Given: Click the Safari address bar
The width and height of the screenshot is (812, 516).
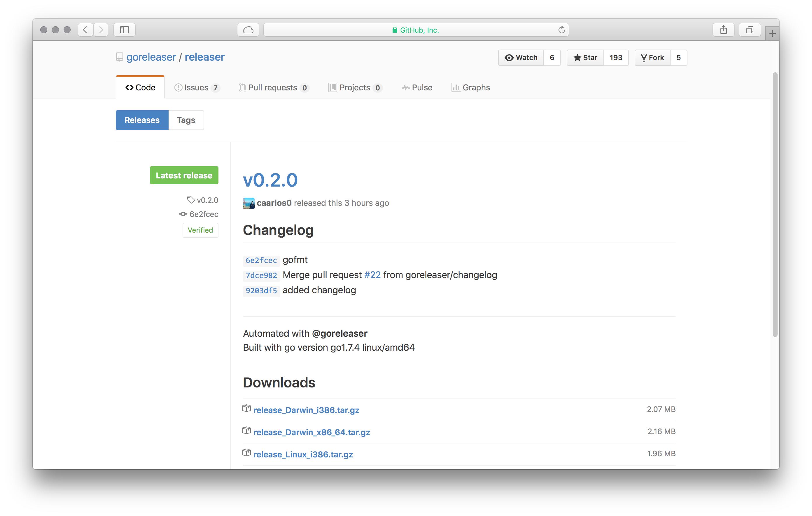Looking at the screenshot, I should pyautogui.click(x=416, y=30).
